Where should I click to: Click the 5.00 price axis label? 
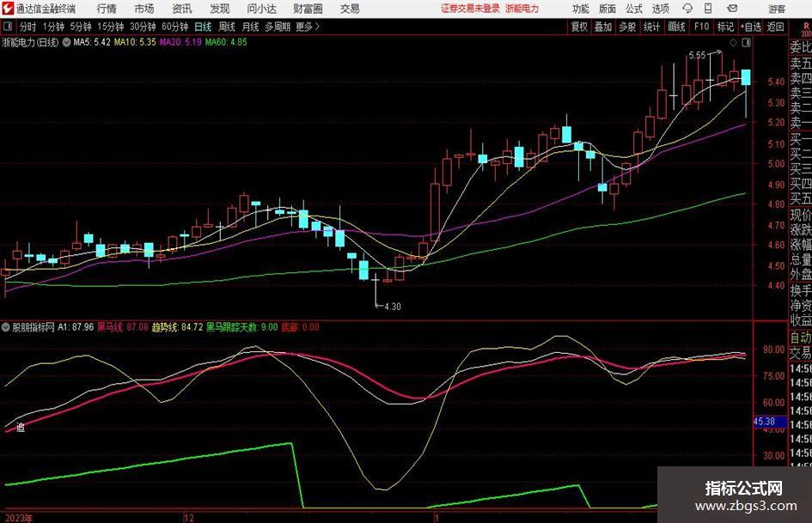776,164
